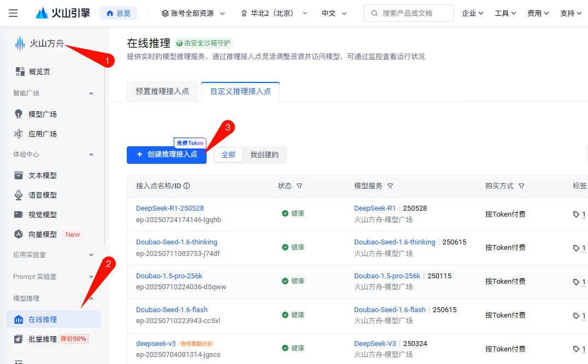
Task: Click the 搜索产品或文档 search field
Action: (408, 13)
